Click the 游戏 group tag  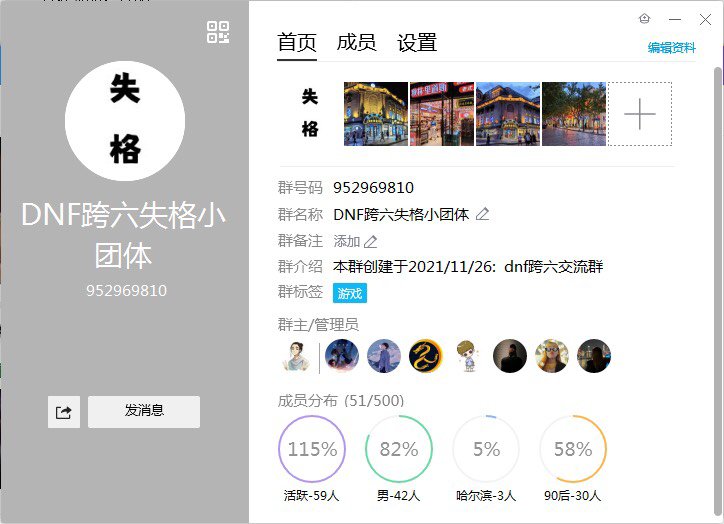point(350,293)
